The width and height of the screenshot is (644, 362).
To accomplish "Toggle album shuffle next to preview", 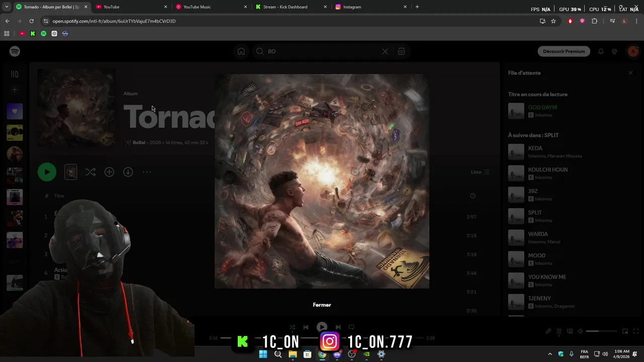I will [90, 172].
